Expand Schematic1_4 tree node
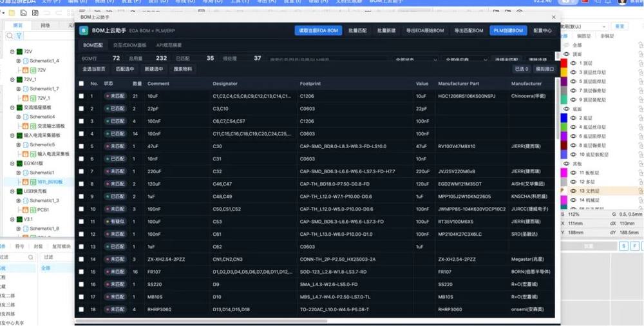This screenshot has height=326, width=644. (x=19, y=61)
